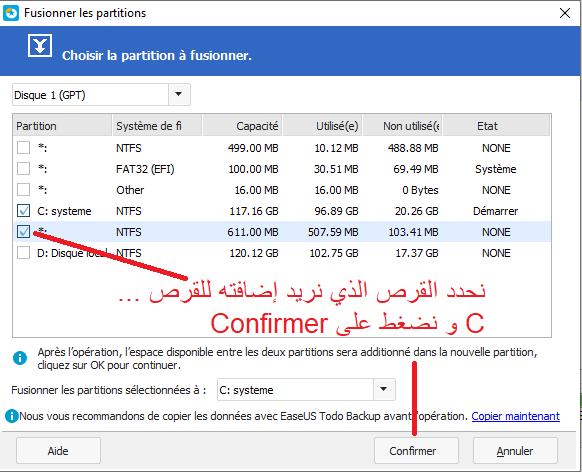The height and width of the screenshot is (472, 582).
Task: Check the D: Disque local checkbox
Action: point(23,253)
